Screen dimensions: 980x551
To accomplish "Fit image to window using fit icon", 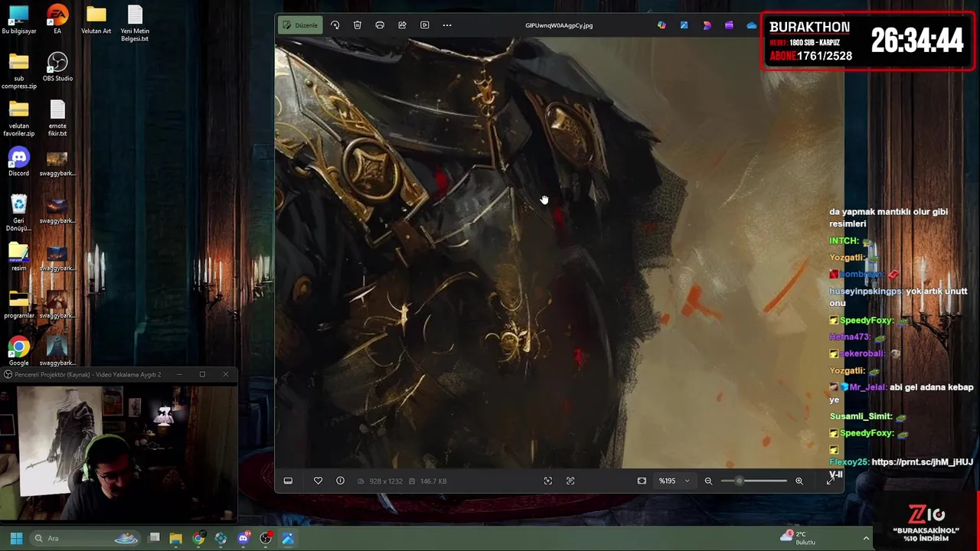I will [x=642, y=481].
